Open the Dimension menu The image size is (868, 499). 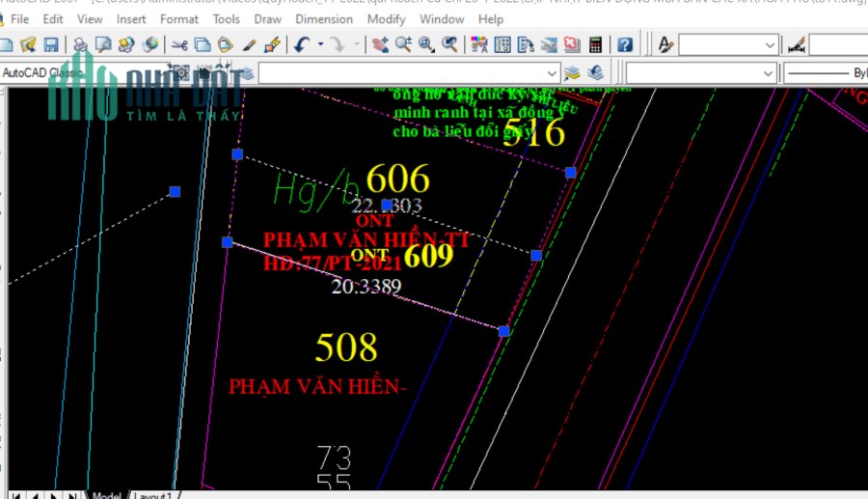click(324, 19)
